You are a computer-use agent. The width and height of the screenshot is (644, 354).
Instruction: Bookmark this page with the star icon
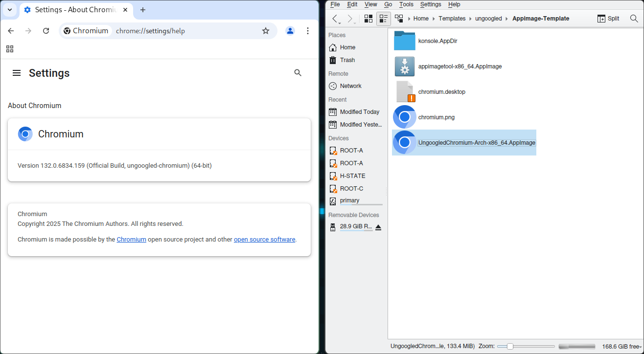pos(266,31)
